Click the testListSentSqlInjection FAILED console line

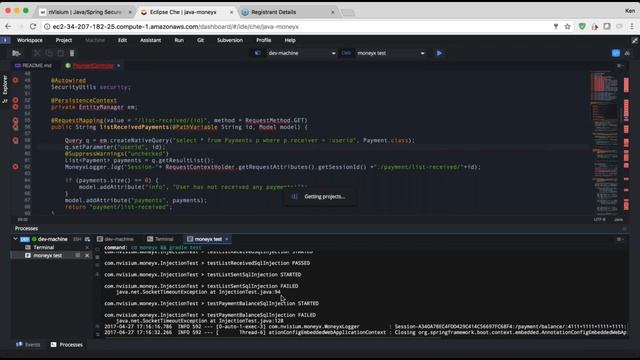click(x=201, y=286)
